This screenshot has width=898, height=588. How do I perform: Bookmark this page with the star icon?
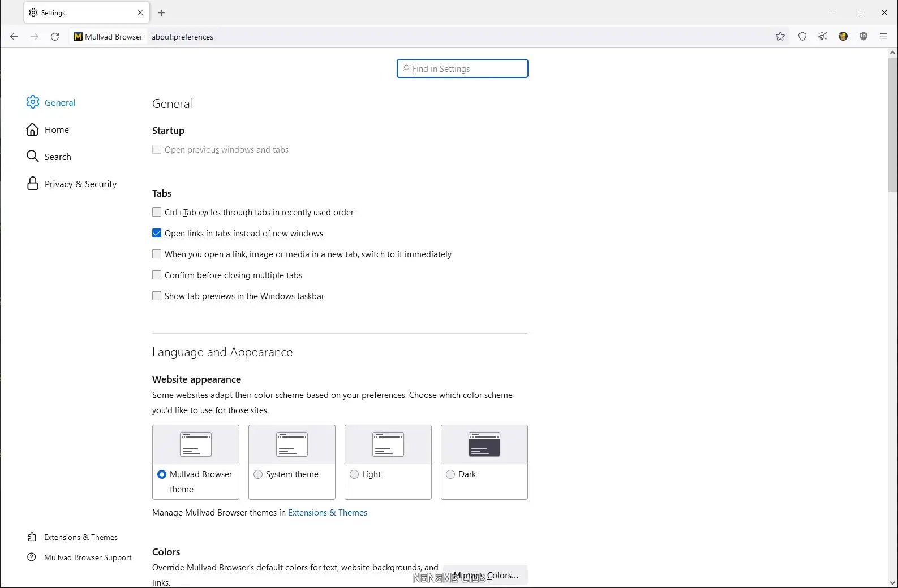coord(780,37)
